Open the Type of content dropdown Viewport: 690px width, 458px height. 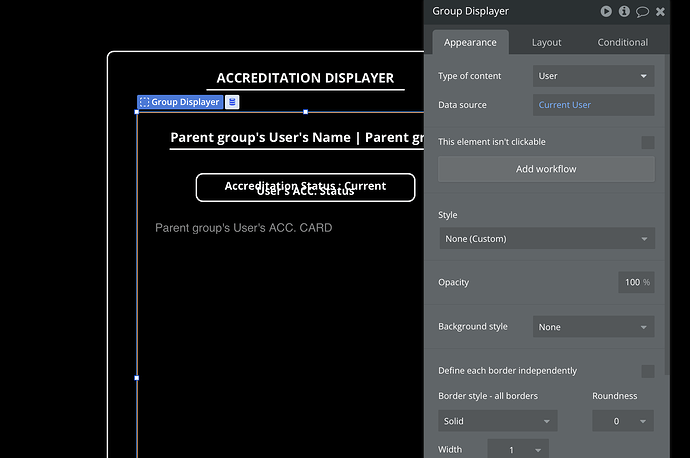[x=593, y=76]
